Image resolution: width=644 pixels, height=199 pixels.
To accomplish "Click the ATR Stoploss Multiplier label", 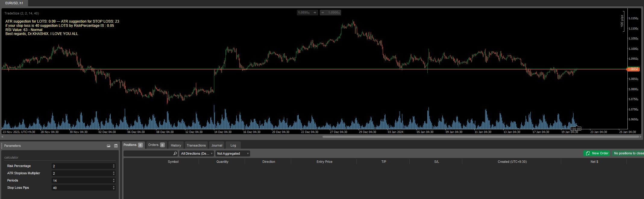I will 24,173.
